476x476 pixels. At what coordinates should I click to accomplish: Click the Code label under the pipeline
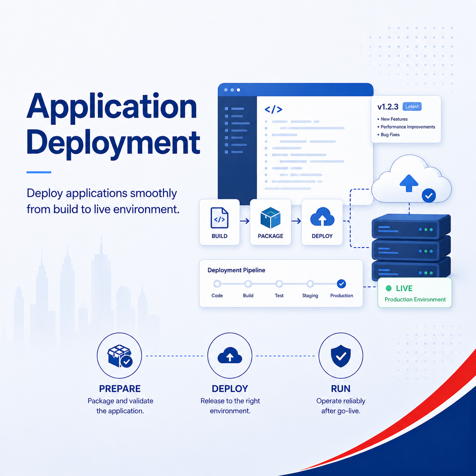click(x=217, y=296)
